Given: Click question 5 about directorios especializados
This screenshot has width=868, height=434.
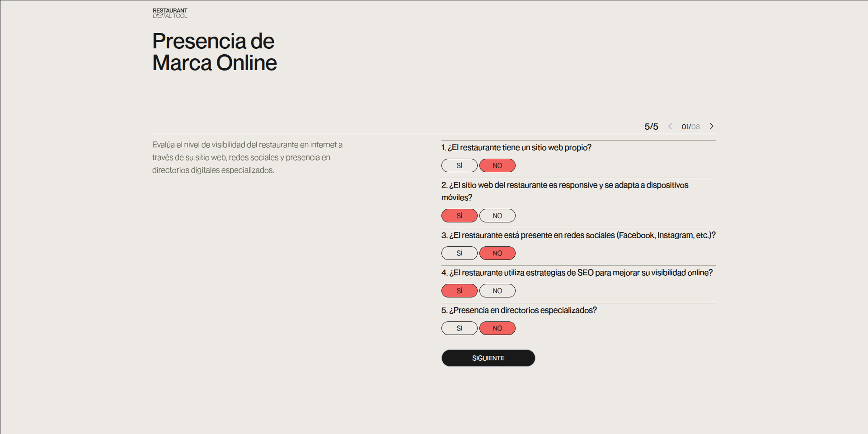Looking at the screenshot, I should tap(519, 310).
